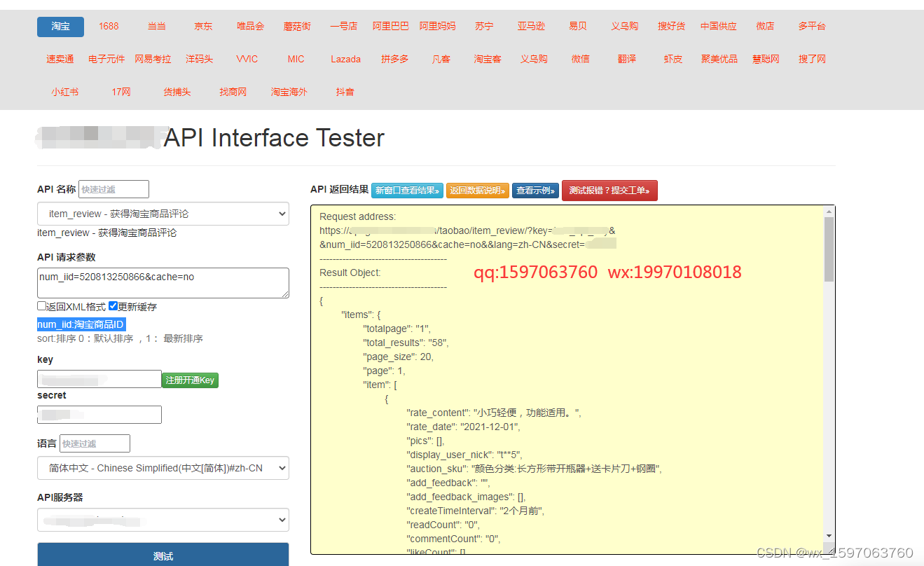This screenshot has height=566, width=924.
Task: Switch to the 拼多多 tab
Action: [395, 60]
